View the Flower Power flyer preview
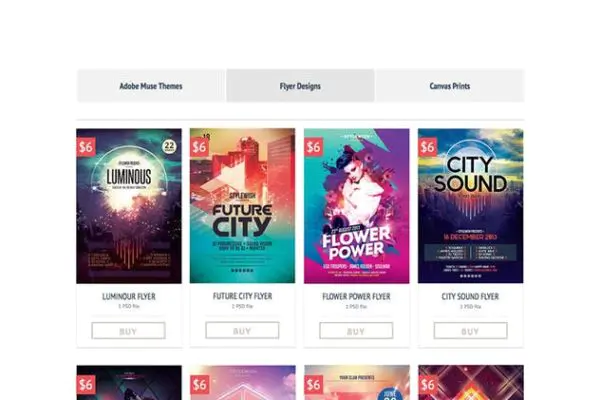The height and width of the screenshot is (400, 600). tap(356, 206)
